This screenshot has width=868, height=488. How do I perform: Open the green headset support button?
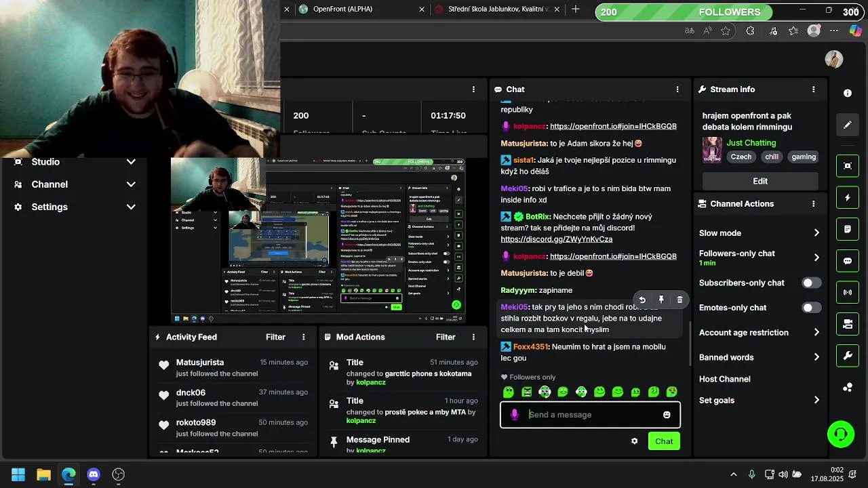click(841, 434)
